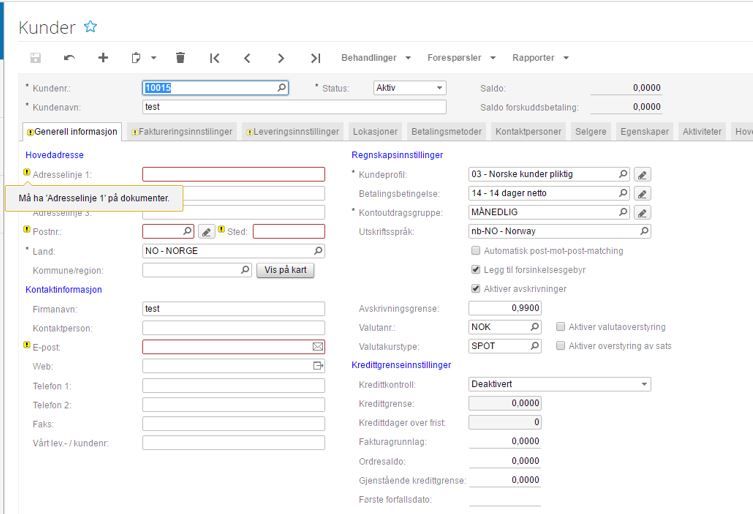Expand the Status dropdown
753x514 pixels.
click(439, 88)
